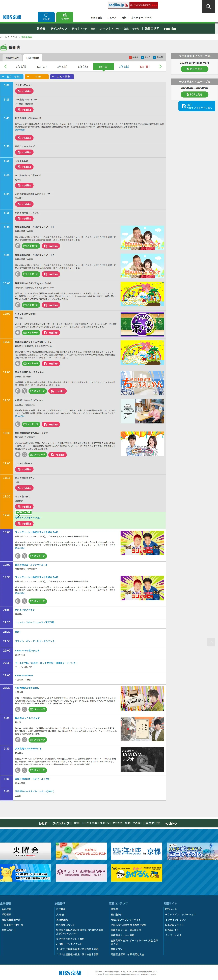Open the radiko.jp banner at top
Screen dimensions: 218x980
[132, 5]
